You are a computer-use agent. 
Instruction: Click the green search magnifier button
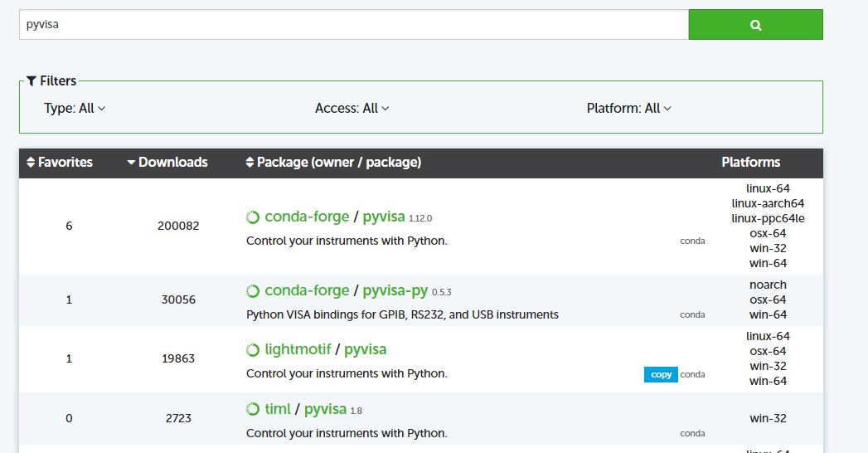click(755, 24)
